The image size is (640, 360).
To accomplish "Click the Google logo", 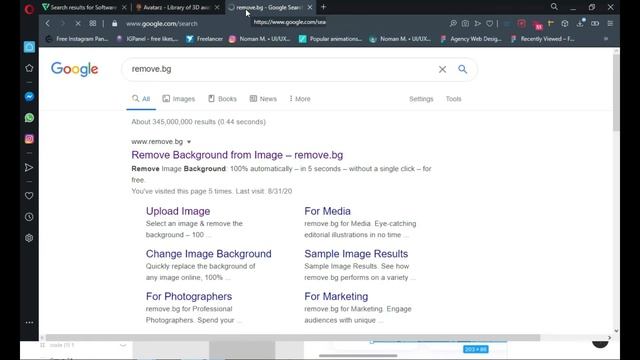I will [x=74, y=69].
